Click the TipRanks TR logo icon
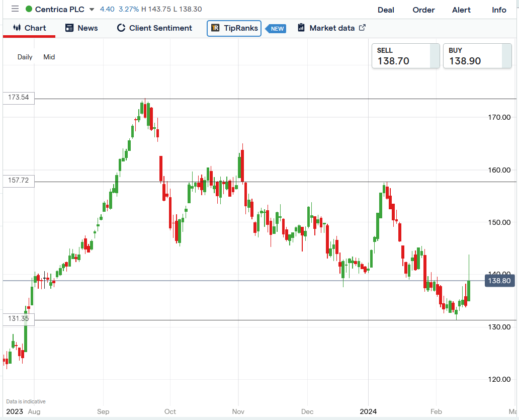Screen dimensions: 519x420 [215, 28]
